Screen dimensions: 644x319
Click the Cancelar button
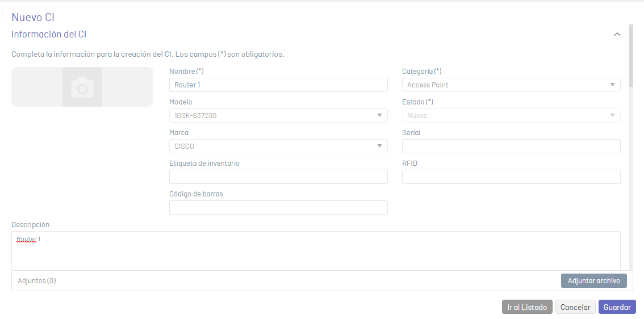[x=575, y=307]
